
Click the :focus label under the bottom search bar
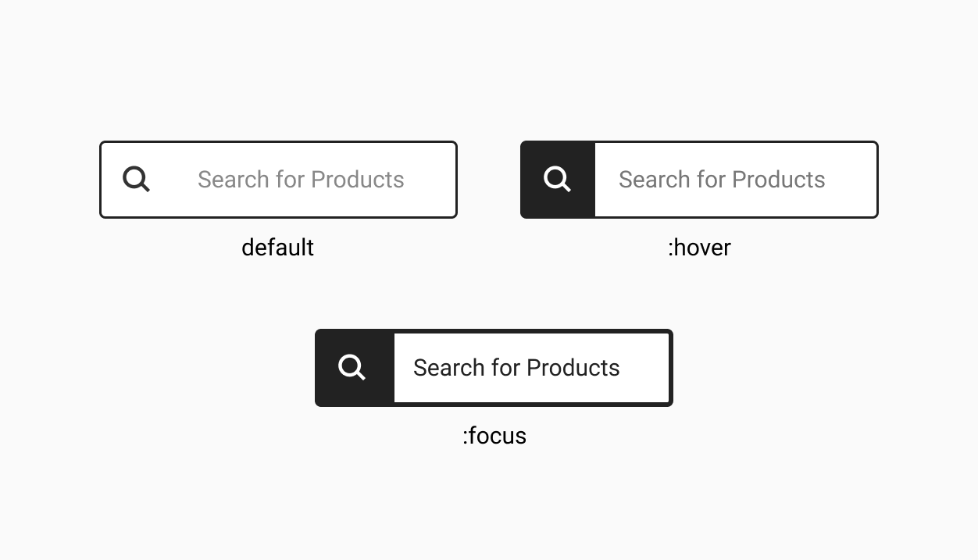point(494,436)
